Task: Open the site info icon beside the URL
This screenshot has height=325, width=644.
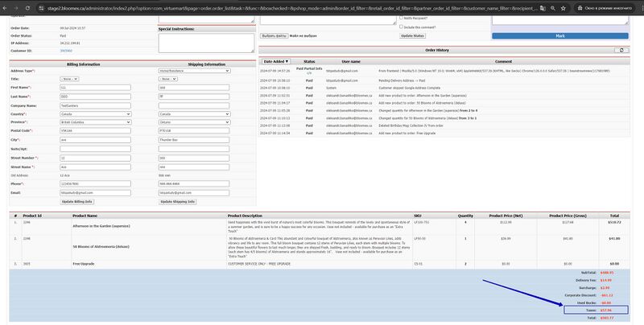Action: pyautogui.click(x=41, y=8)
